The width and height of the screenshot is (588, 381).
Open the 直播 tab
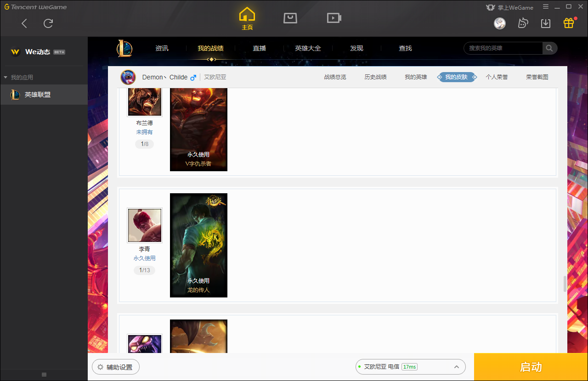pyautogui.click(x=259, y=48)
